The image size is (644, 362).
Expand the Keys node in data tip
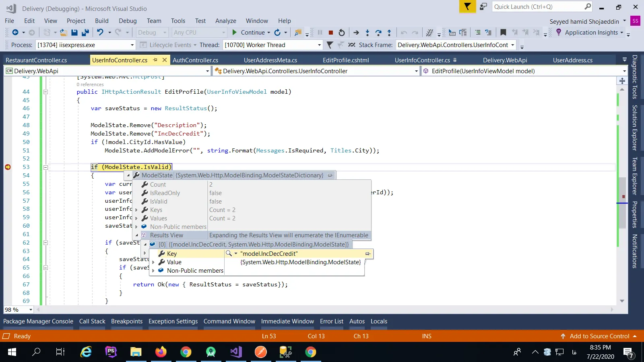[x=136, y=210]
